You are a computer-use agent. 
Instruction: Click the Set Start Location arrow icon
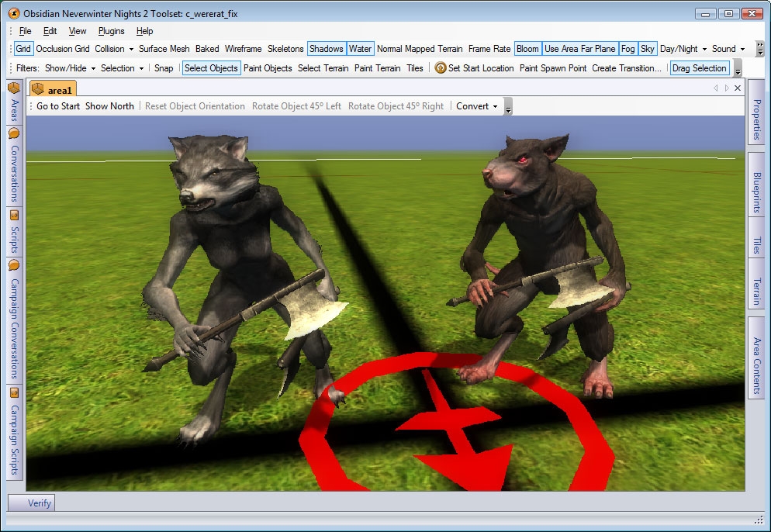(x=441, y=68)
